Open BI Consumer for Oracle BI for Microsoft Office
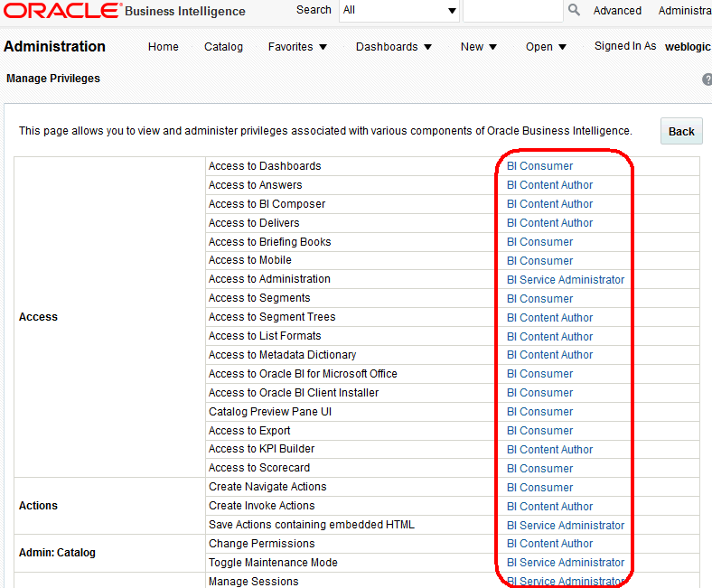 (539, 374)
